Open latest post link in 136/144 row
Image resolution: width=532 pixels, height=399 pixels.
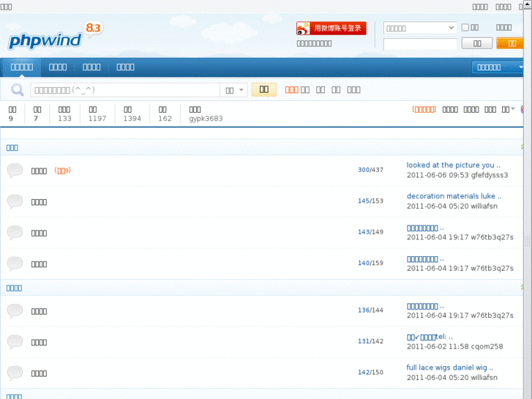(x=425, y=306)
